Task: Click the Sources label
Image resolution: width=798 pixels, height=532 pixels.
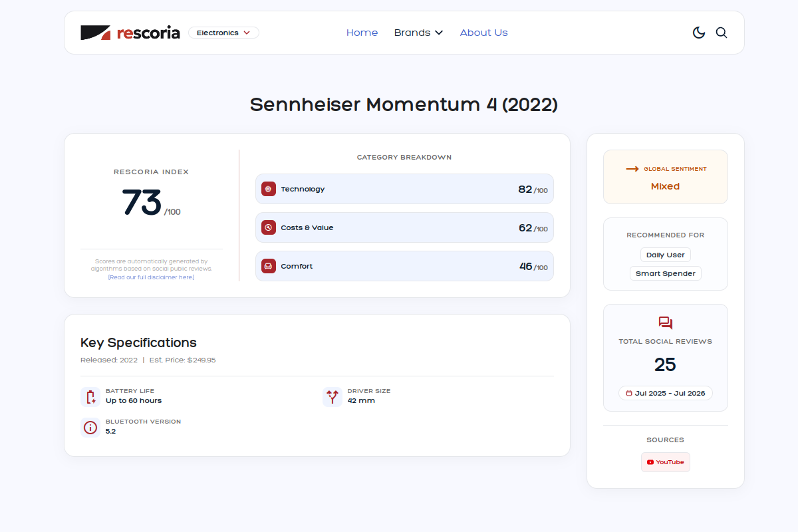Action: coord(666,440)
